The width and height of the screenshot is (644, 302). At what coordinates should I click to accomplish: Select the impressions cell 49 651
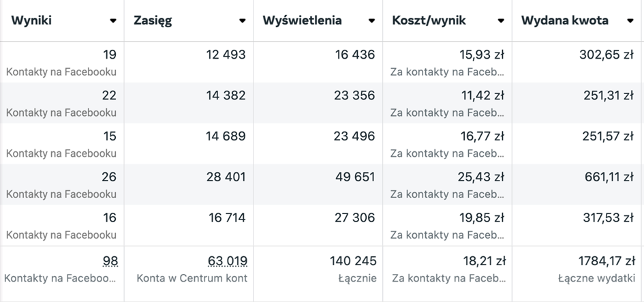(x=354, y=177)
